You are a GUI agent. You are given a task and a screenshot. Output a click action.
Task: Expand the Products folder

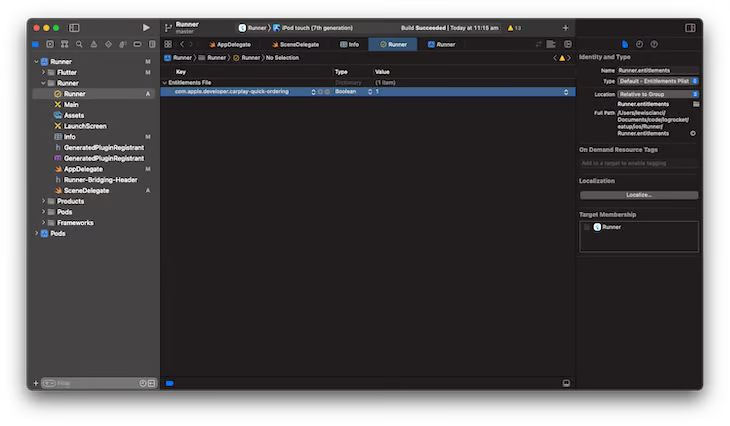point(43,201)
